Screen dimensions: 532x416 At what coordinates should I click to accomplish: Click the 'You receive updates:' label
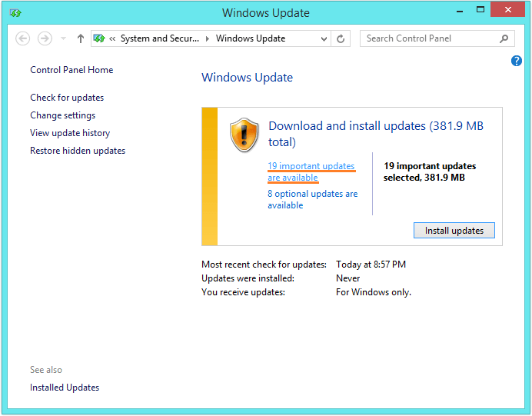click(x=243, y=292)
